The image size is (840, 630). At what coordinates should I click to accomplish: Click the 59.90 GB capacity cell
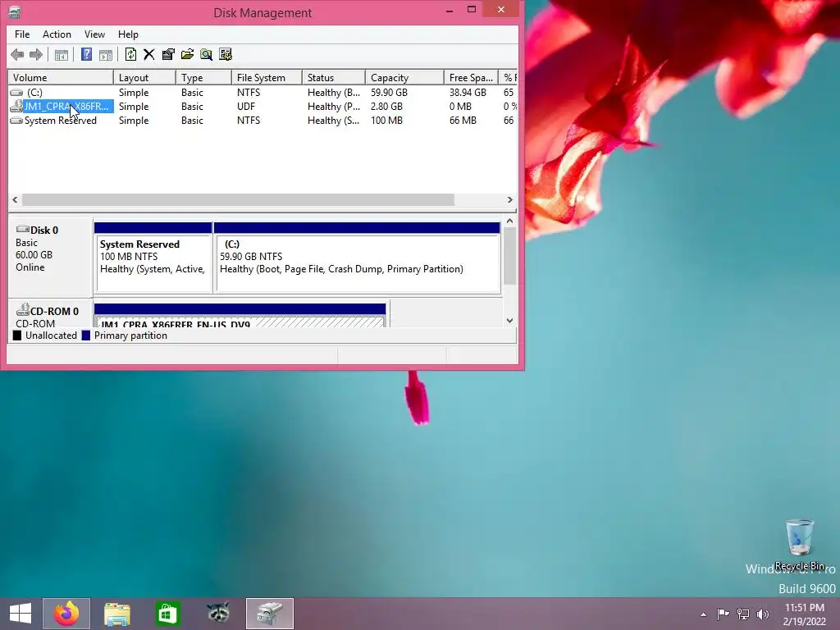click(389, 93)
